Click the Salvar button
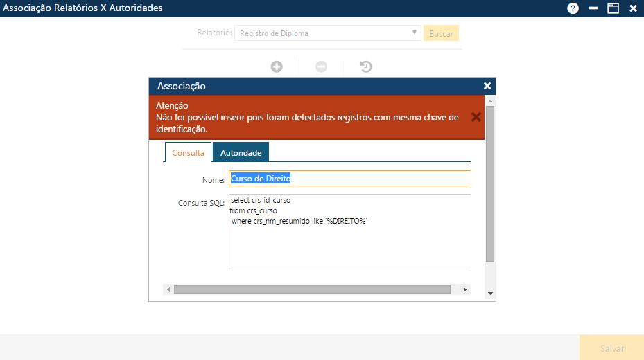644x360 pixels. [x=611, y=348]
